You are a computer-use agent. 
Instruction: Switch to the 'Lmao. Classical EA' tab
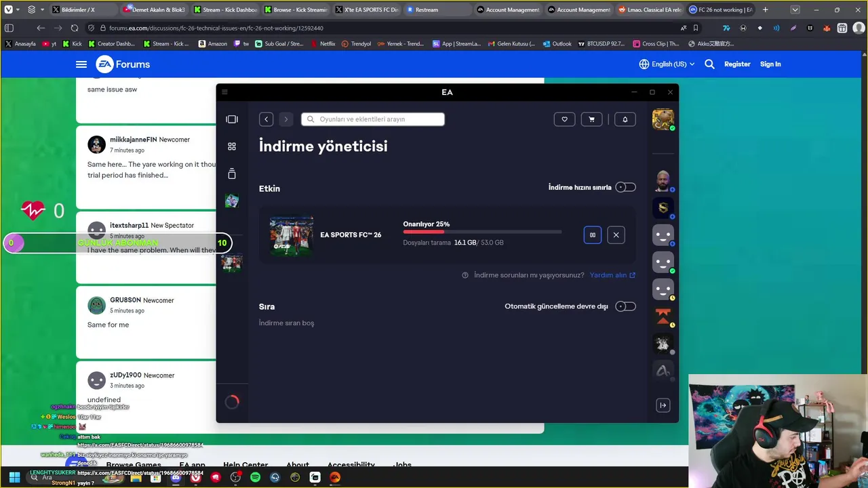coord(650,10)
